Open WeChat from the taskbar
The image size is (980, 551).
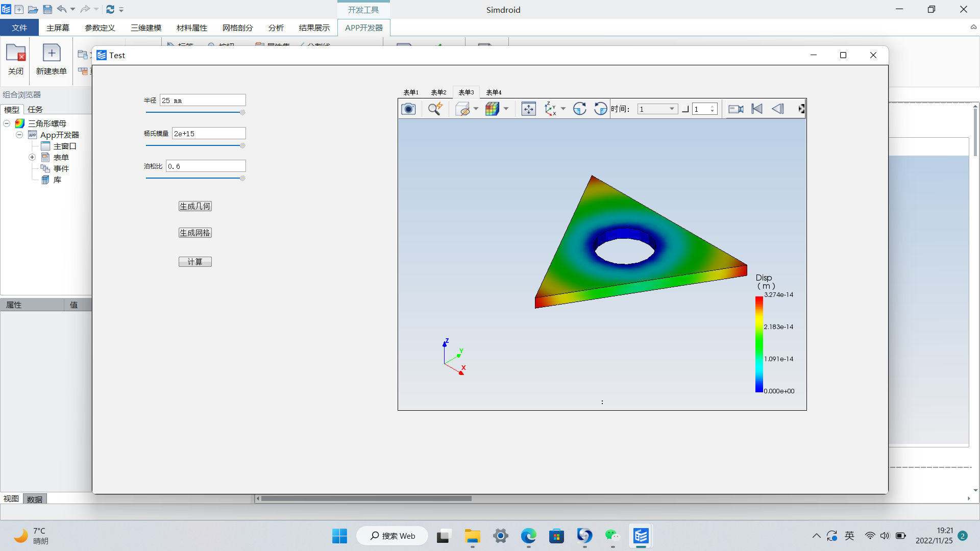[612, 536]
